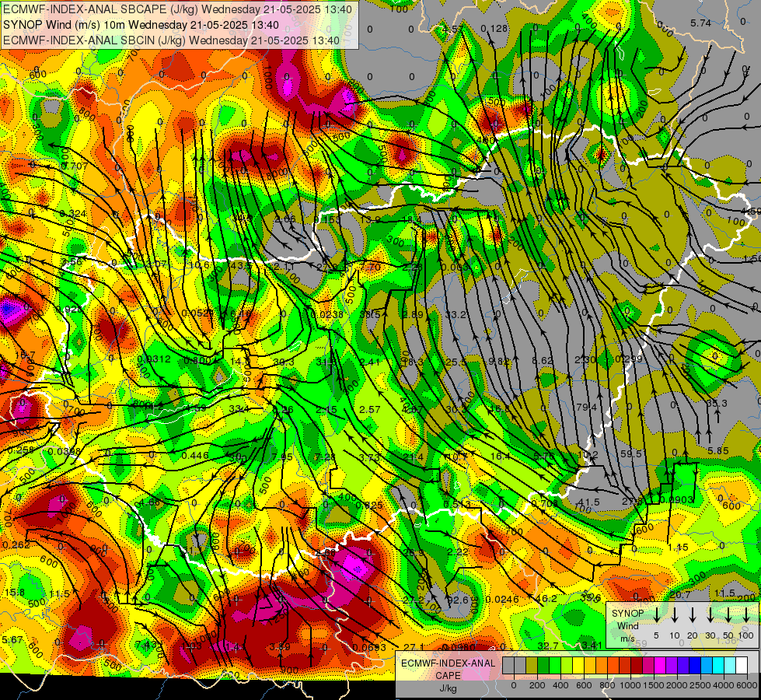
Task: Click the station value 33.2 on map
Action: 456,315
